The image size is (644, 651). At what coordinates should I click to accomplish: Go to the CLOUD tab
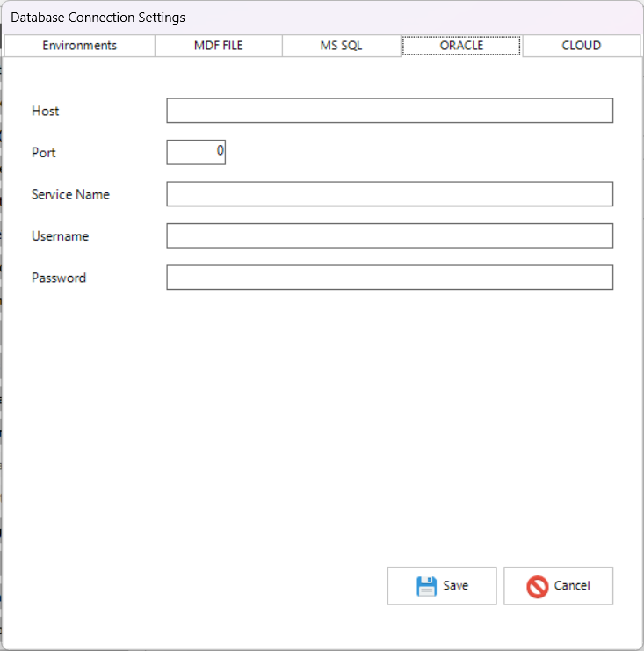pos(581,46)
